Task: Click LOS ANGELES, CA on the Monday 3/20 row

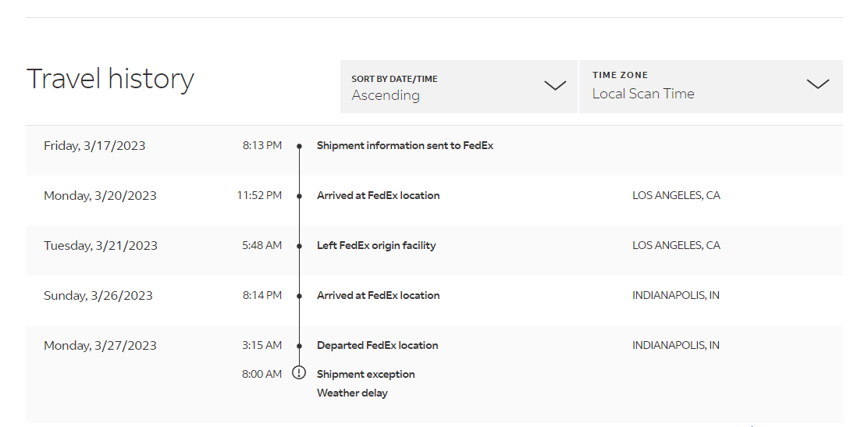Action: pyautogui.click(x=676, y=195)
